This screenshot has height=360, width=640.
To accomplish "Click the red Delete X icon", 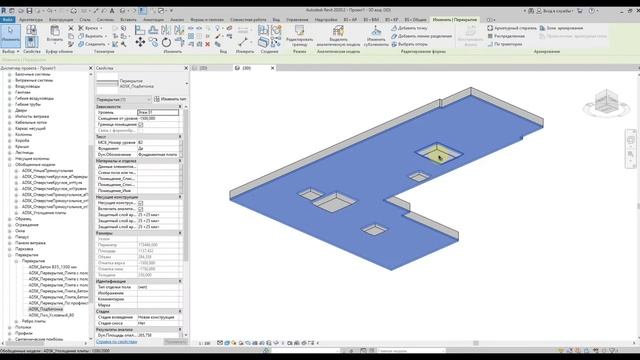I will pos(207,44).
